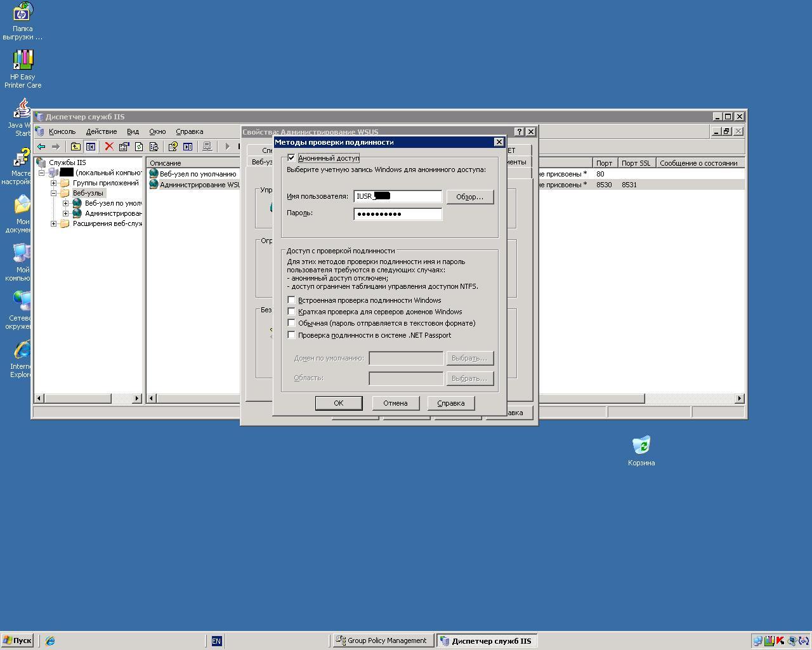The image size is (812, 650).
Task: Open the Справка menu
Action: click(189, 131)
